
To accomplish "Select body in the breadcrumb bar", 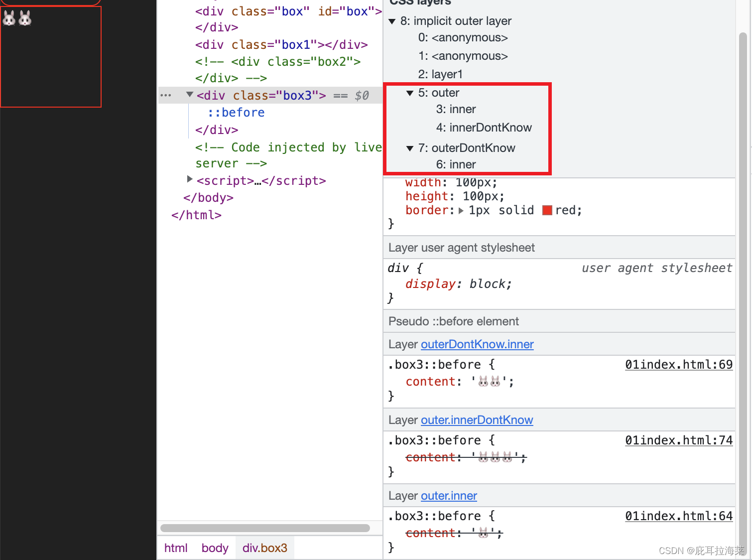I will click(x=215, y=548).
